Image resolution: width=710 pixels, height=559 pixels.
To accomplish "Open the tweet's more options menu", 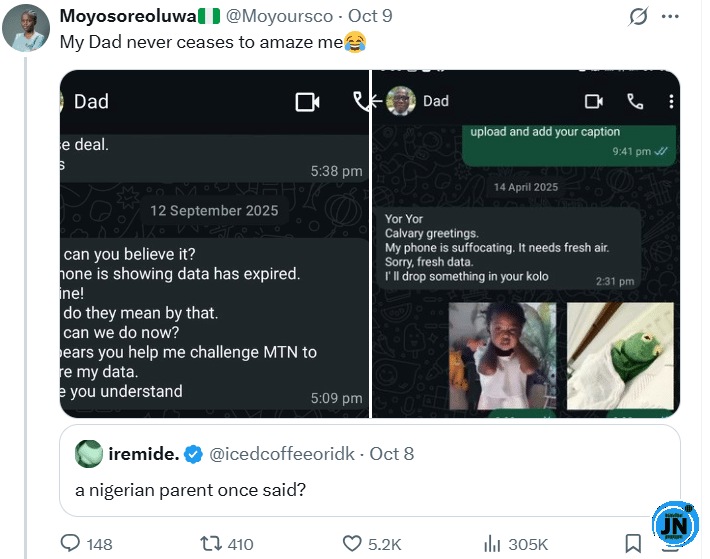I will (x=670, y=17).
